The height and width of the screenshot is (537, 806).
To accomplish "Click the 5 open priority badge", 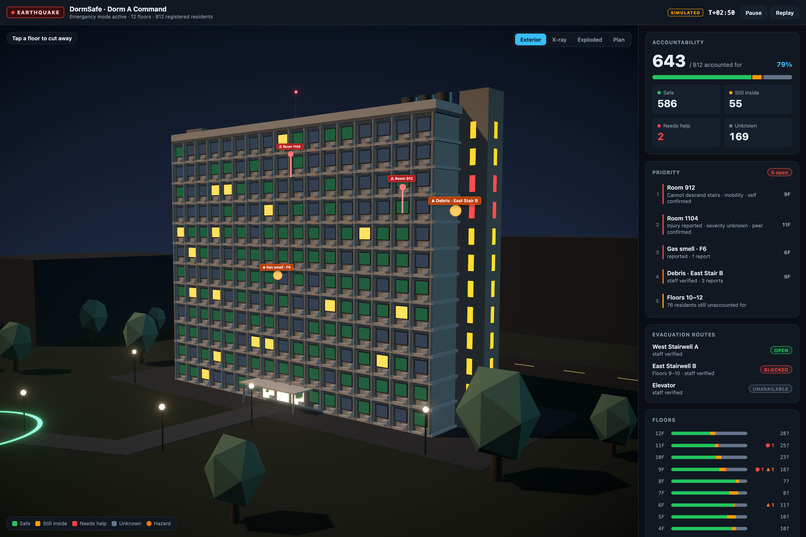I will coord(779,173).
